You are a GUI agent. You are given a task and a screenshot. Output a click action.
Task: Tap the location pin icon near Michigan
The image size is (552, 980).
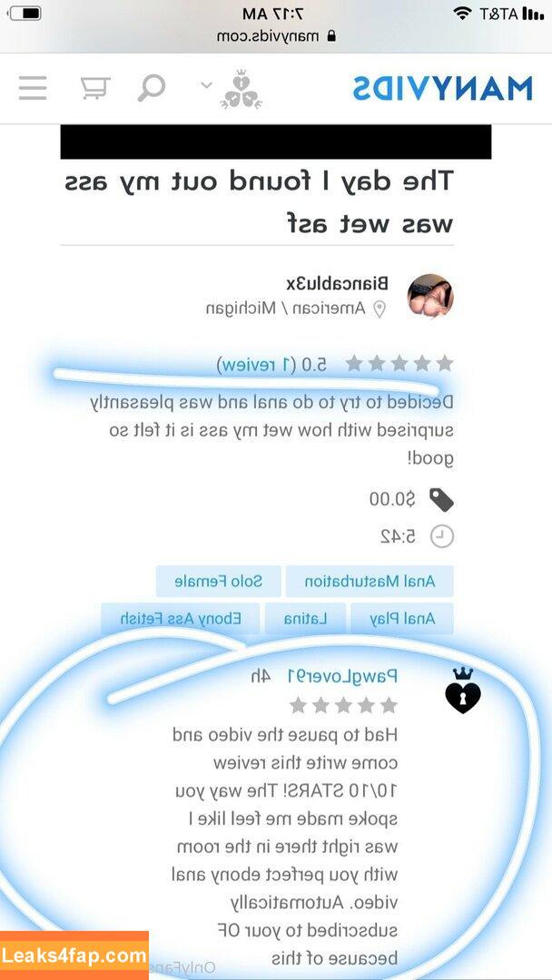tap(379, 309)
